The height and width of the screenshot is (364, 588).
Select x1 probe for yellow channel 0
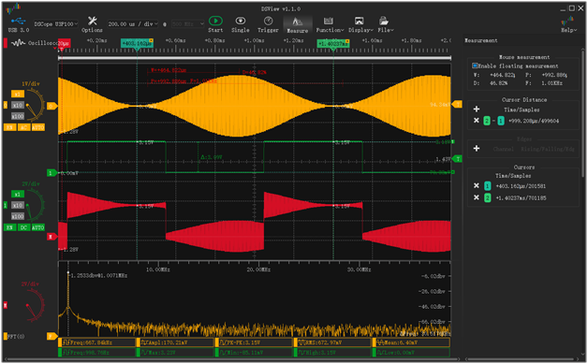[17, 94]
